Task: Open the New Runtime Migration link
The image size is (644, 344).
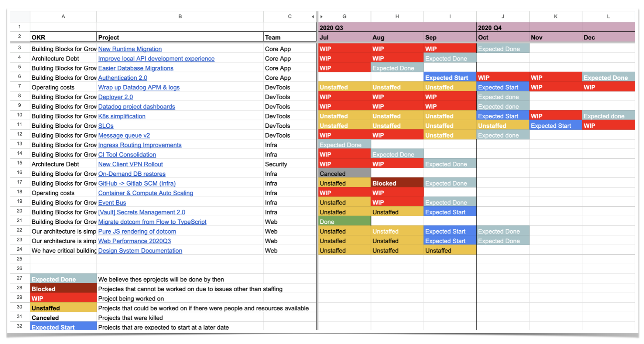Action: (130, 49)
